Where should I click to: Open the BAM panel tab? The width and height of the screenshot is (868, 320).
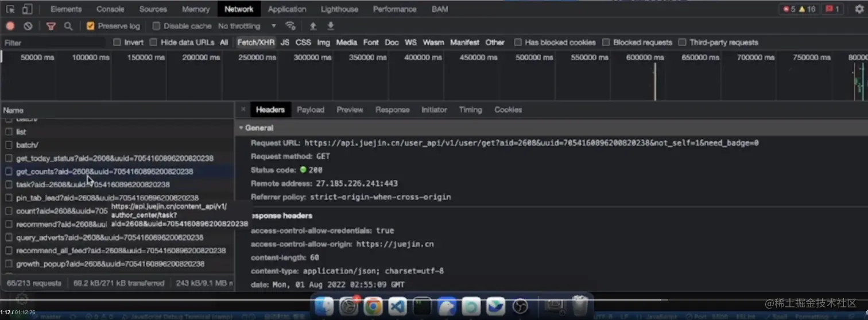(440, 9)
